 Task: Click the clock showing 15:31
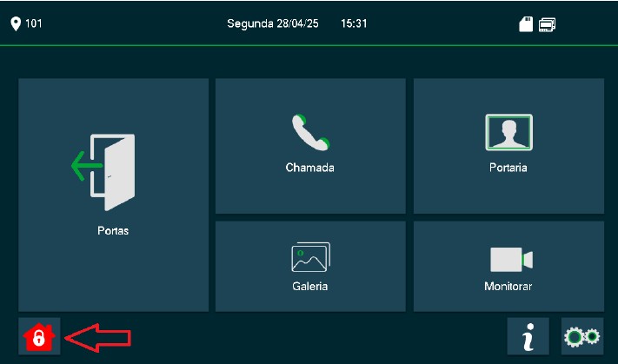(354, 23)
